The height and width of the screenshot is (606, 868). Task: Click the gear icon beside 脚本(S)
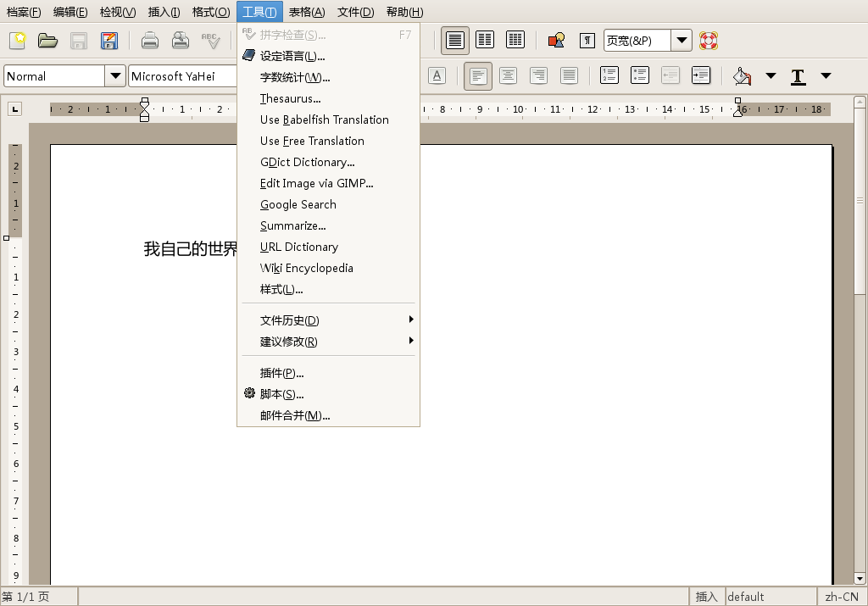click(x=250, y=393)
